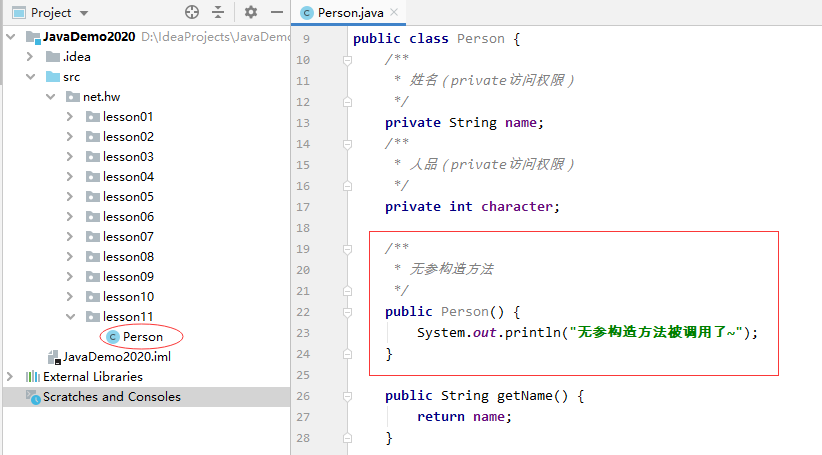The width and height of the screenshot is (822, 455).
Task: Collapse the lesson11 package
Action: point(71,317)
